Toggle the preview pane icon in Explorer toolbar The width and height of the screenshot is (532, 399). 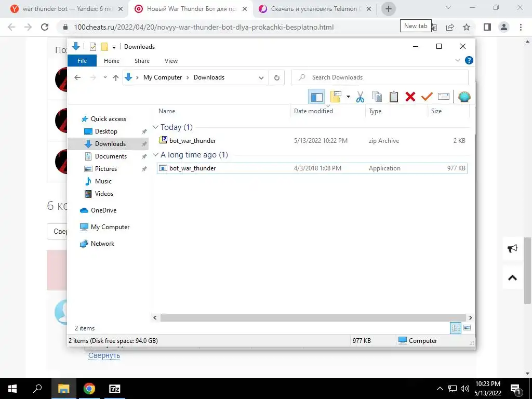[x=316, y=97]
